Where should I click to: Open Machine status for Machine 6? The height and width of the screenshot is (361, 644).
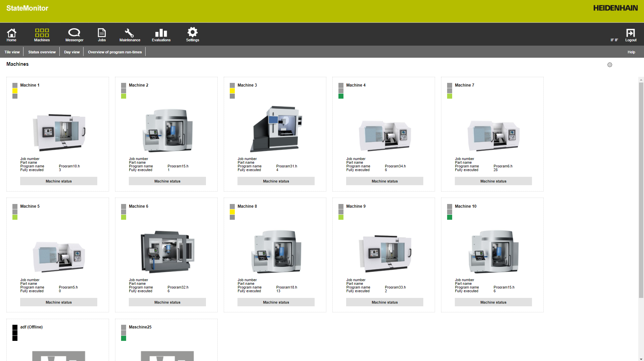tap(167, 302)
